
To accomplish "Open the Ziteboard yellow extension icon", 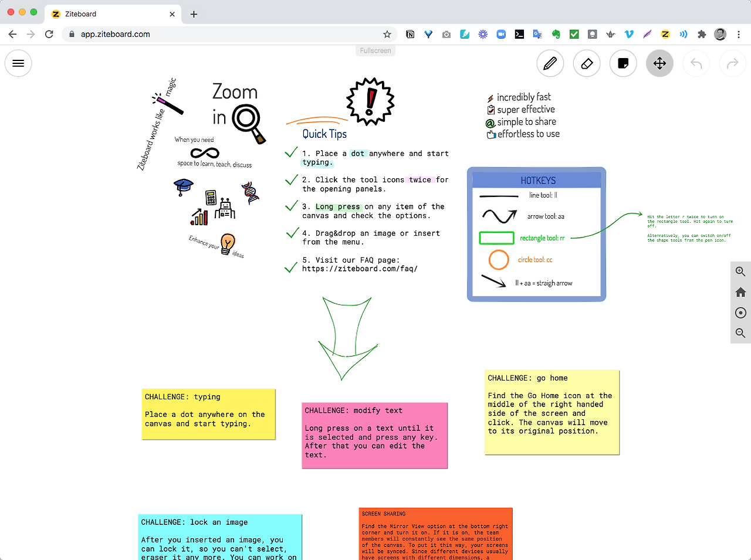I will 665,34.
